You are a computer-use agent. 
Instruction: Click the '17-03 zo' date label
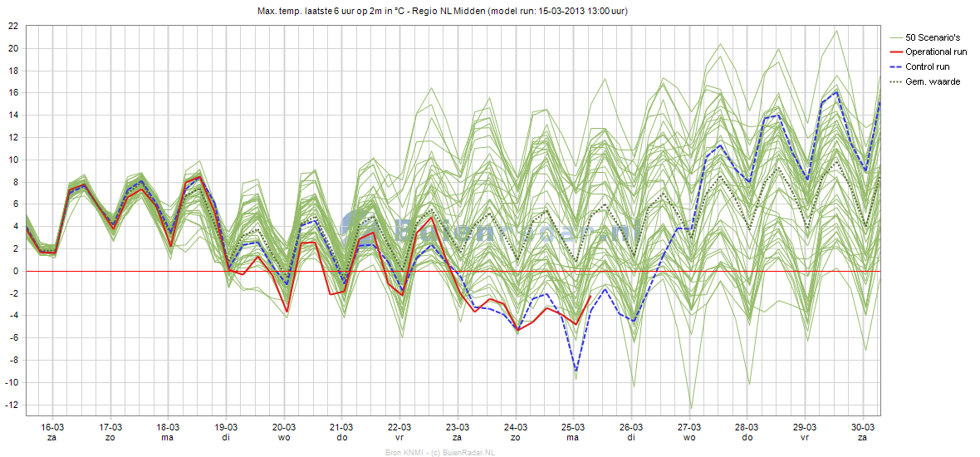pyautogui.click(x=110, y=432)
